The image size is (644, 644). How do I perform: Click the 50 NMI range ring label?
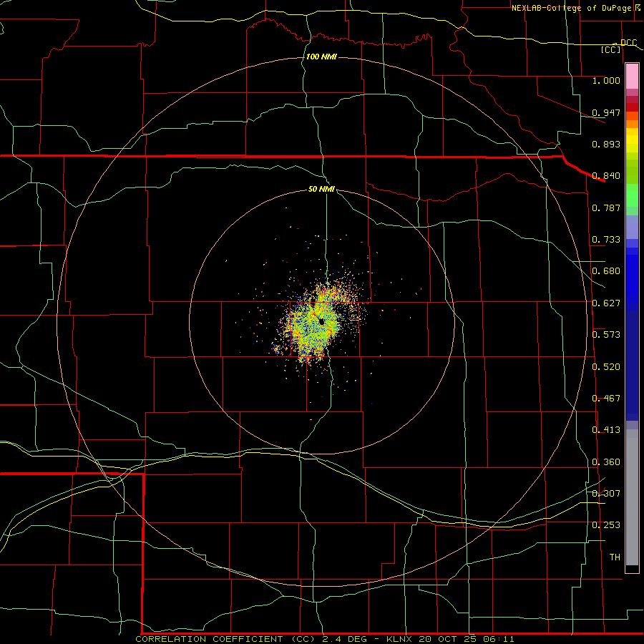[x=321, y=189]
